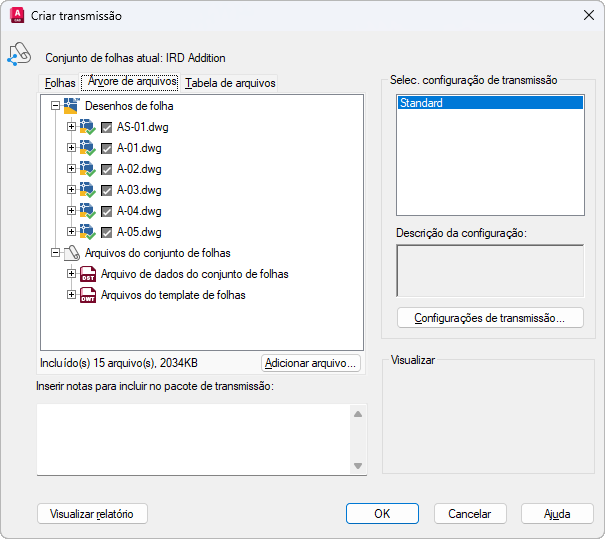Click the A-02.dwg drawing file icon

point(87,169)
